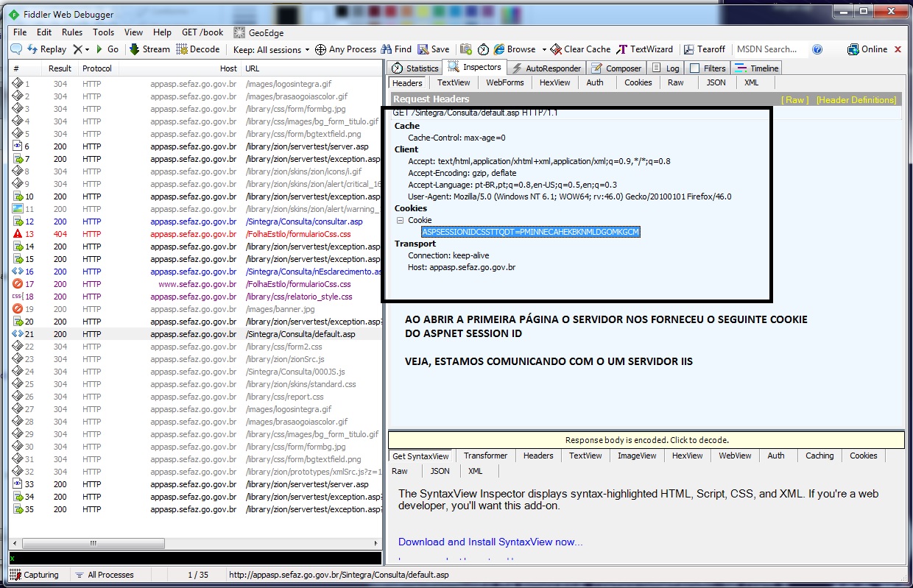913x588 pixels.
Task: Open the Edit menu
Action: click(44, 32)
